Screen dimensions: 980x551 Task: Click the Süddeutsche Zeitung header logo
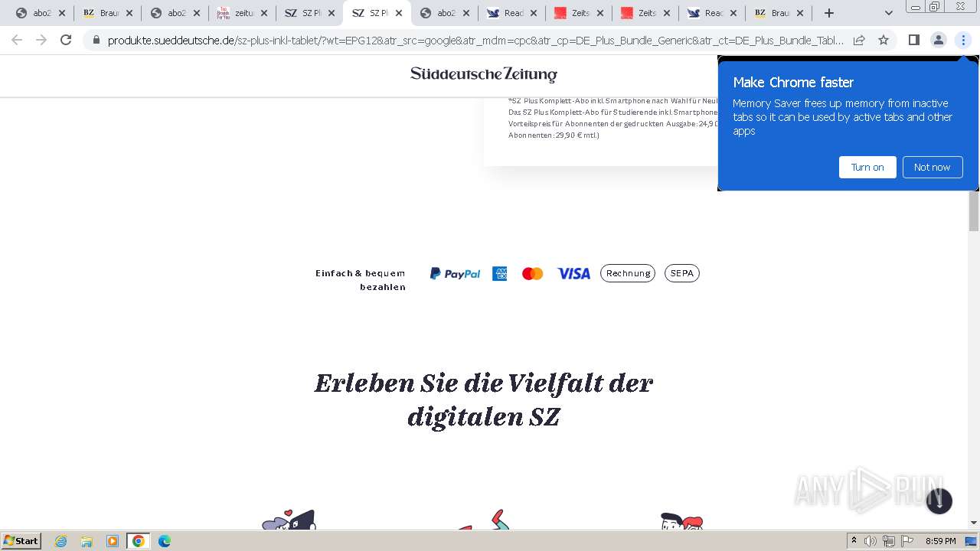click(484, 74)
